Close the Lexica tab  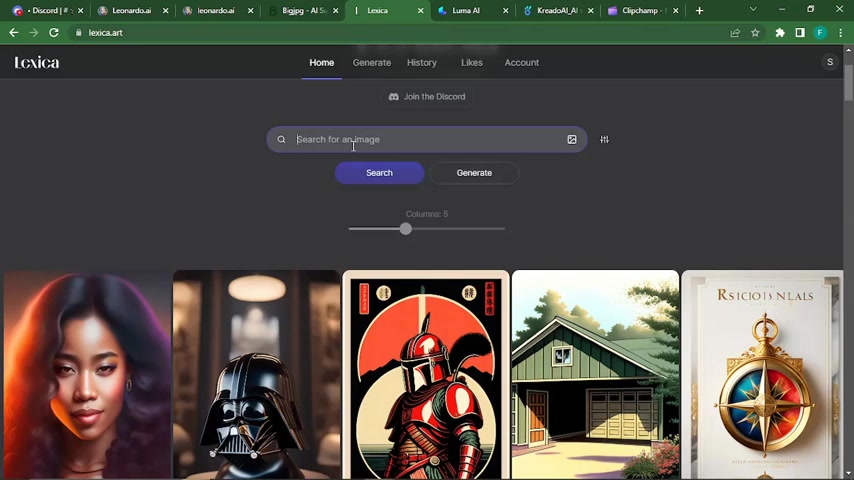[420, 10]
